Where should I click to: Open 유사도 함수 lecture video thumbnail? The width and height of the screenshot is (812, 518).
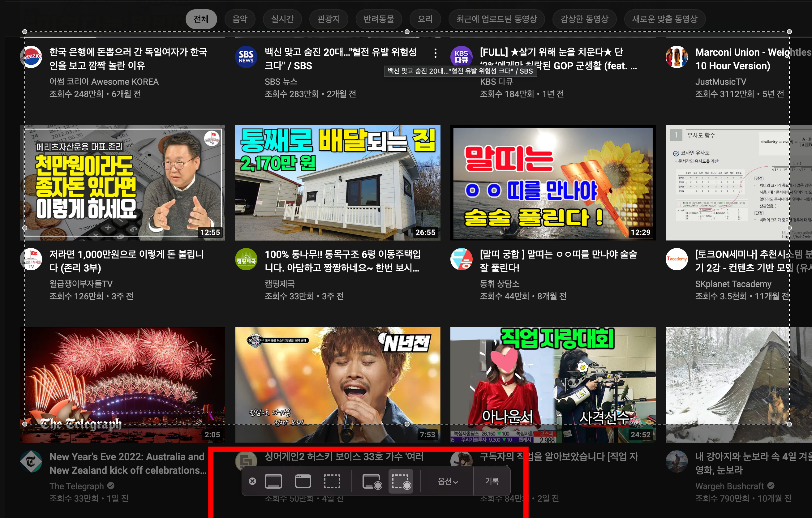click(x=738, y=183)
